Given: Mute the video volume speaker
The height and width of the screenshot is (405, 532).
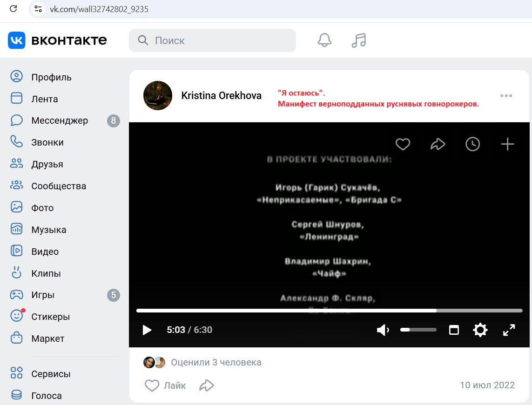Looking at the screenshot, I should [x=383, y=330].
